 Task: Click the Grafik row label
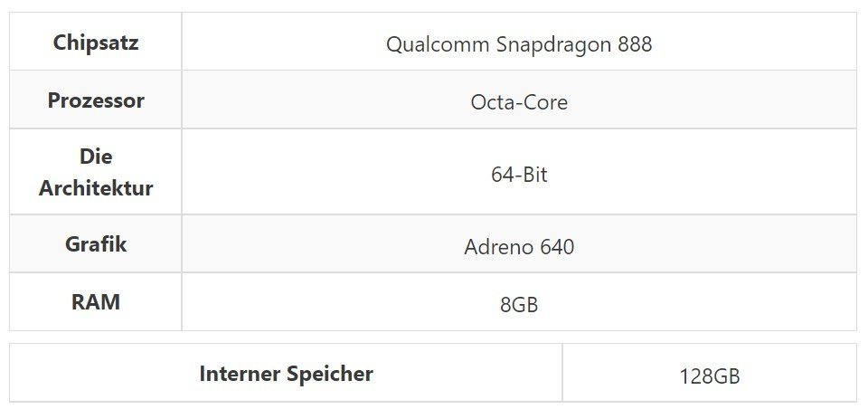point(95,244)
